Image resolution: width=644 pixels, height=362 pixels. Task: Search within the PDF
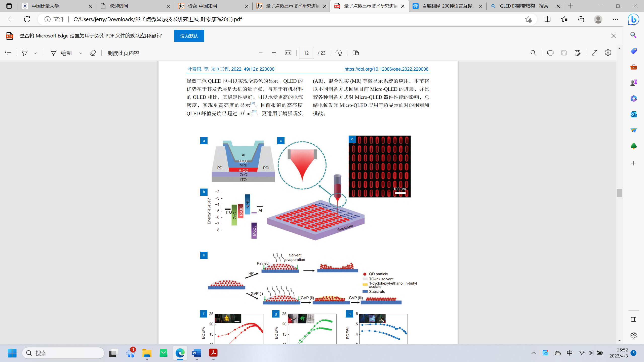point(533,53)
